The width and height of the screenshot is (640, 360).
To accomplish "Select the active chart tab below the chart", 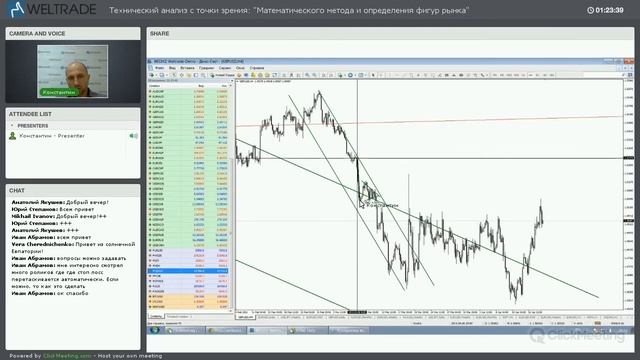I will pyautogui.click(x=245, y=317).
